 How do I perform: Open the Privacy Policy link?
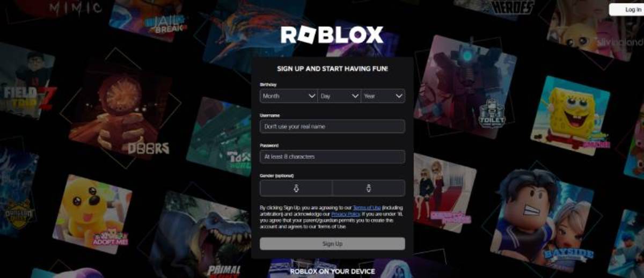point(346,214)
